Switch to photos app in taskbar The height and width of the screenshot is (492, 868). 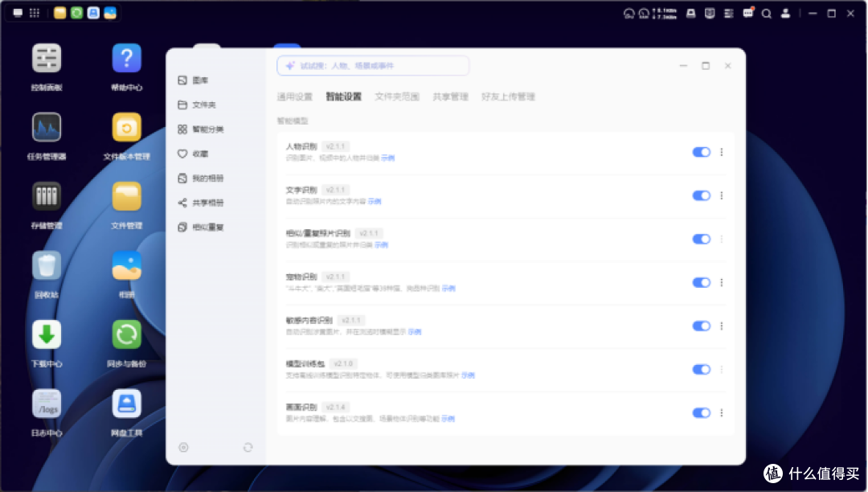pos(110,13)
